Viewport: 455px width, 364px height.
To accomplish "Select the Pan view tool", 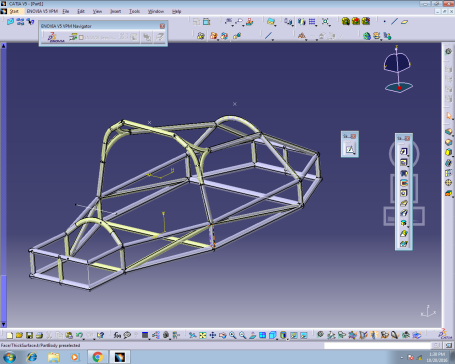I will pyautogui.click(x=213, y=335).
